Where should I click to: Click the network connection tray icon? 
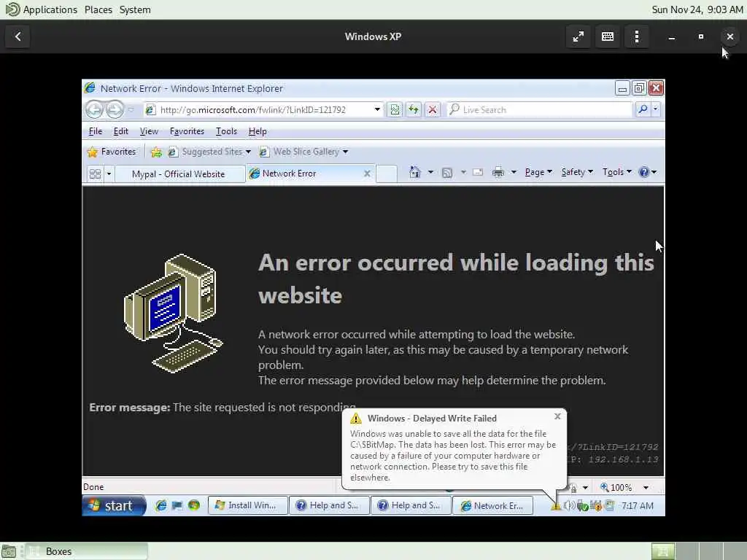[609, 506]
